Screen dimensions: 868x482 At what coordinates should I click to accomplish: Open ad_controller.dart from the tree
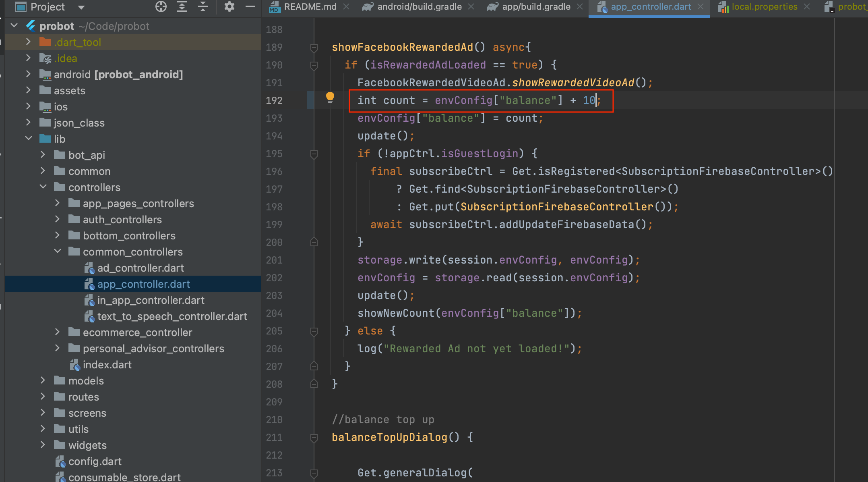pyautogui.click(x=141, y=268)
